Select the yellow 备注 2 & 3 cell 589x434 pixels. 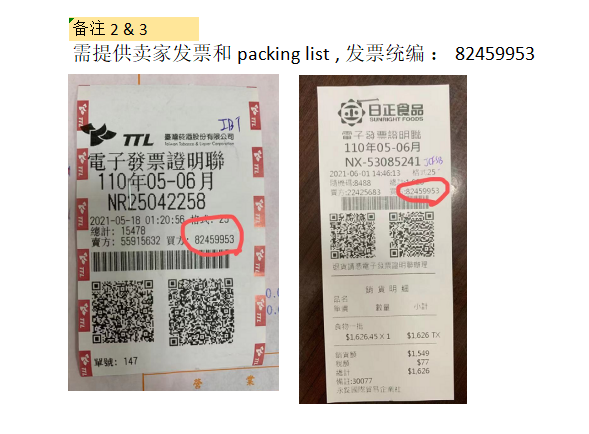(134, 29)
